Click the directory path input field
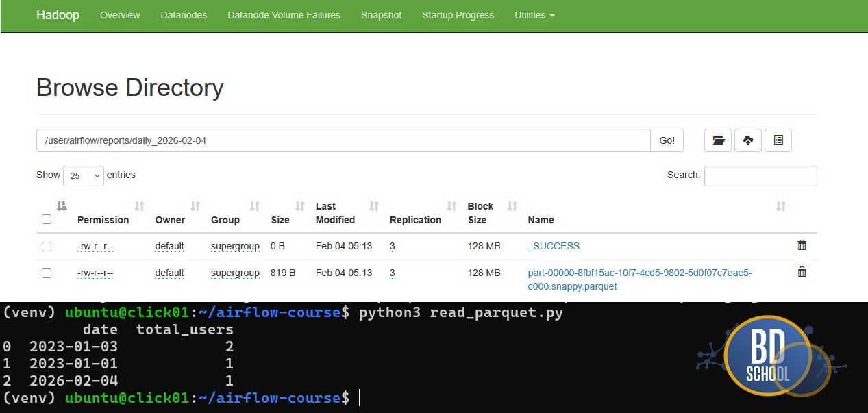Viewport: 868px width, 413px height. point(343,140)
